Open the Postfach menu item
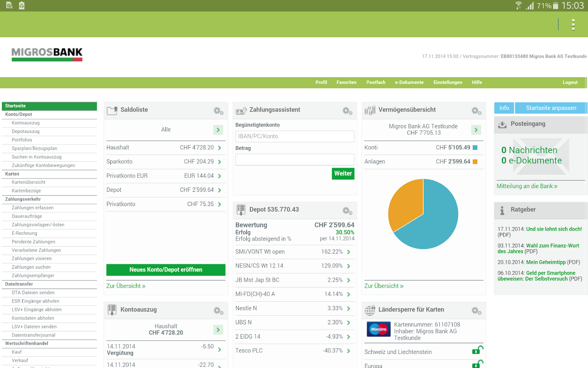Image resolution: width=588 pixels, height=368 pixels. click(x=376, y=83)
